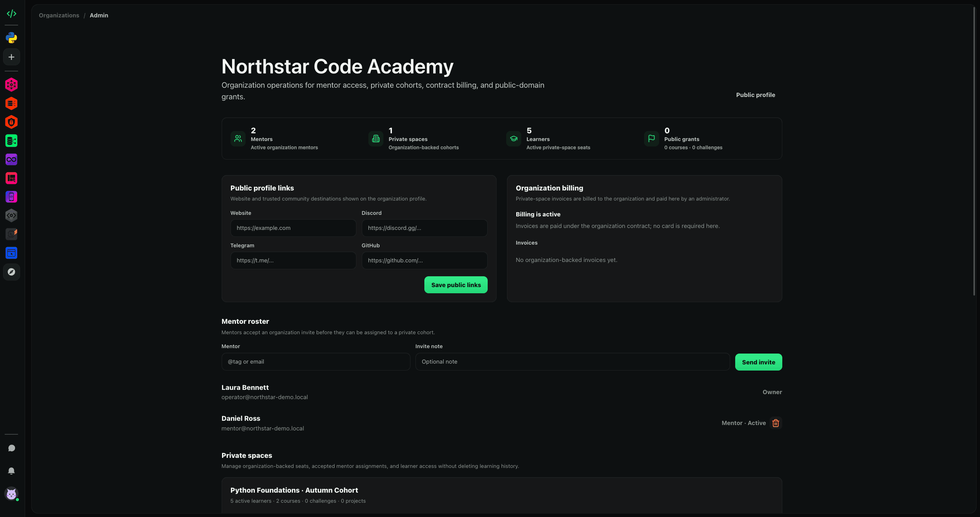The height and width of the screenshot is (517, 980).
Task: Open the purple mobile phone code icon
Action: 12,197
